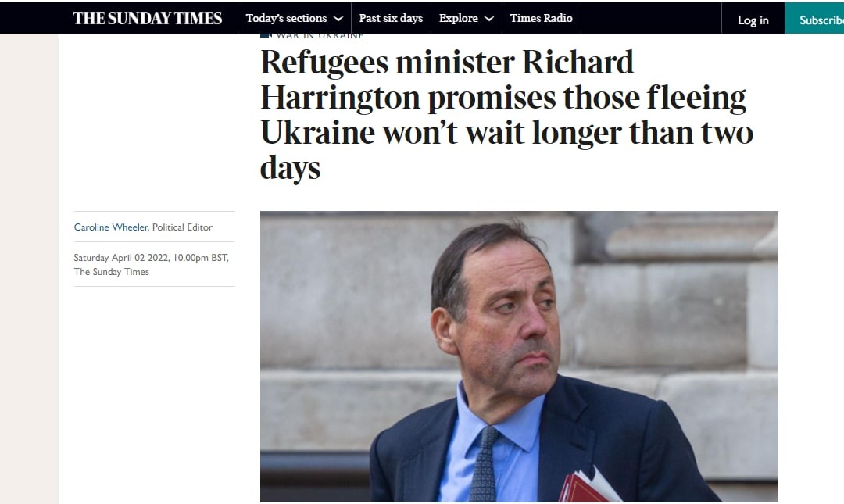Select the Refugees minister article headline

pos(506,115)
